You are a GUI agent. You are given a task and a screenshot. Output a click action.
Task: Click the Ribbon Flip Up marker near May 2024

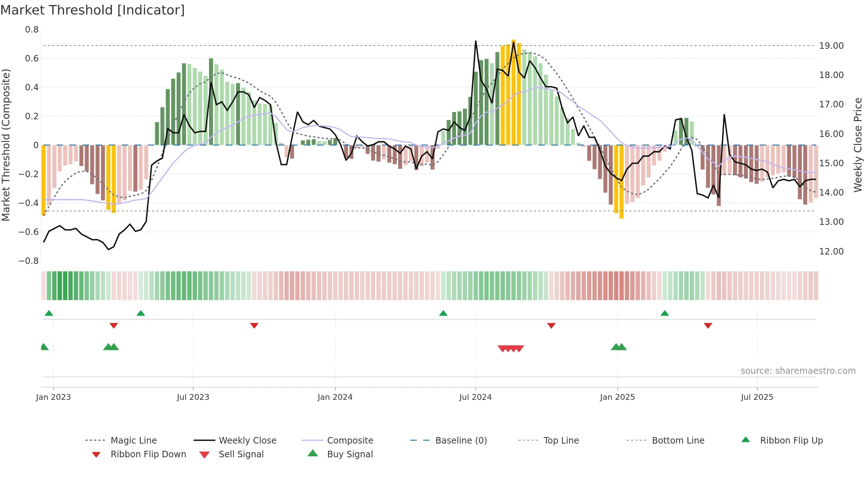tap(443, 313)
